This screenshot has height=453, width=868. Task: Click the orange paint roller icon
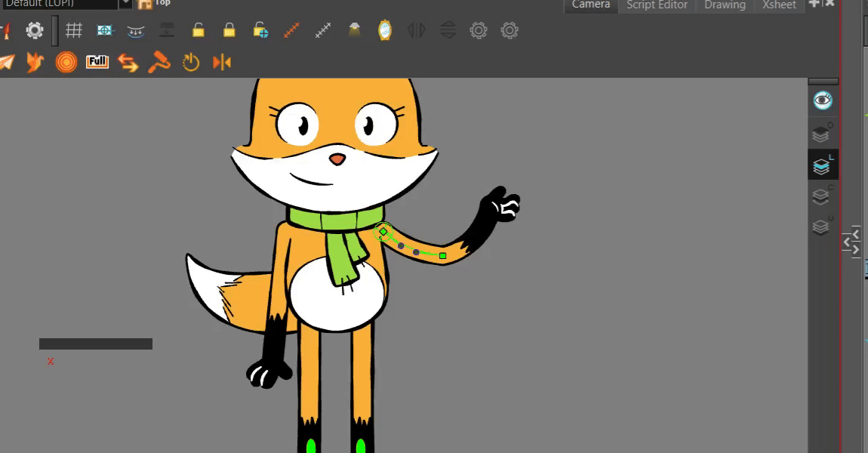159,62
